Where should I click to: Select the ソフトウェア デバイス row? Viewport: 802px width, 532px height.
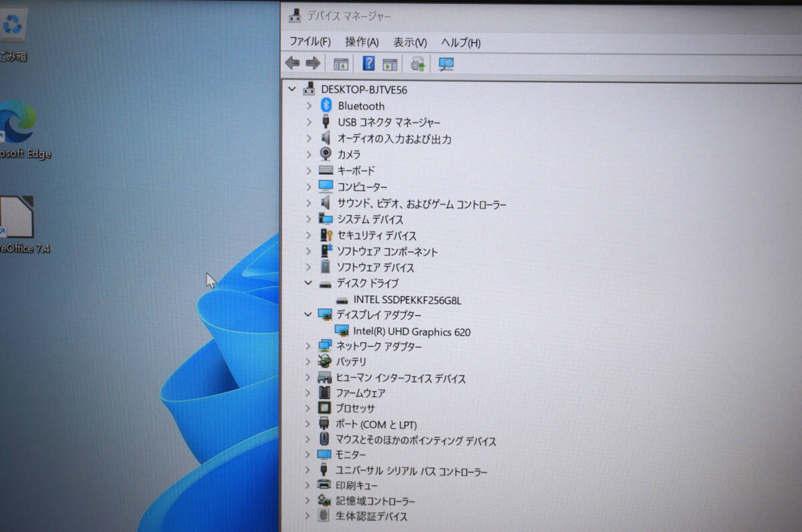point(376,267)
